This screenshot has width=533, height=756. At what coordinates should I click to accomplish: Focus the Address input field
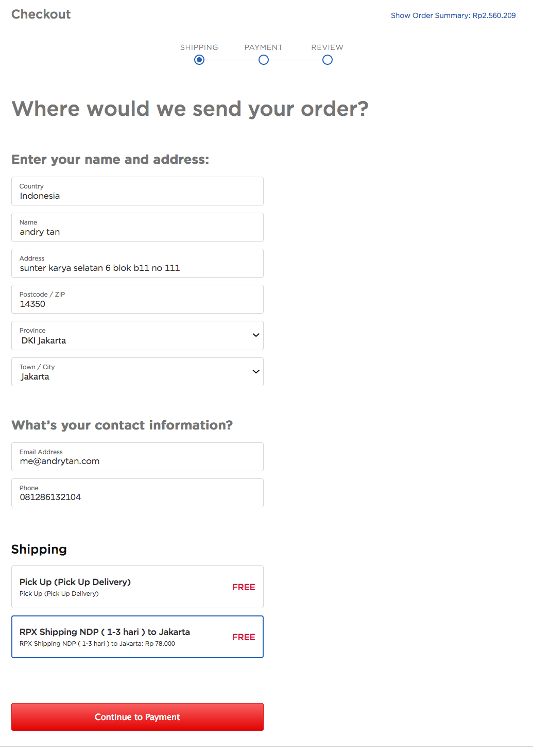coord(137,263)
